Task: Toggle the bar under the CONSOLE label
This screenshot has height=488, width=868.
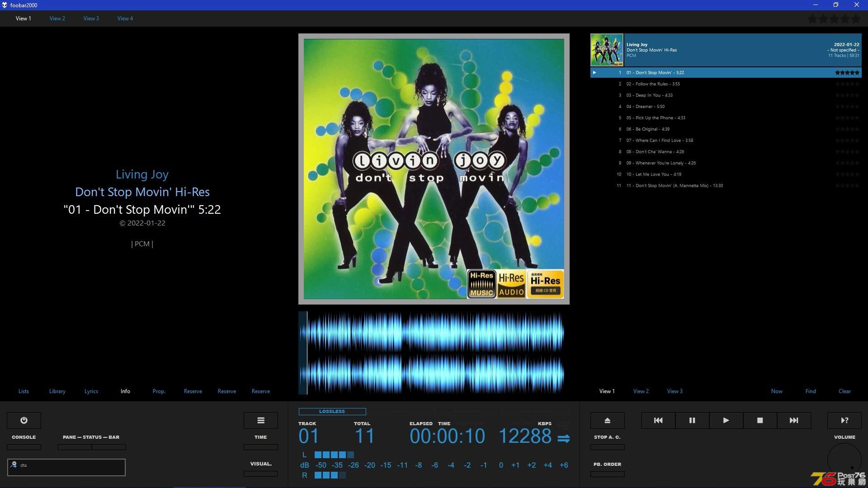Action: click(x=24, y=447)
